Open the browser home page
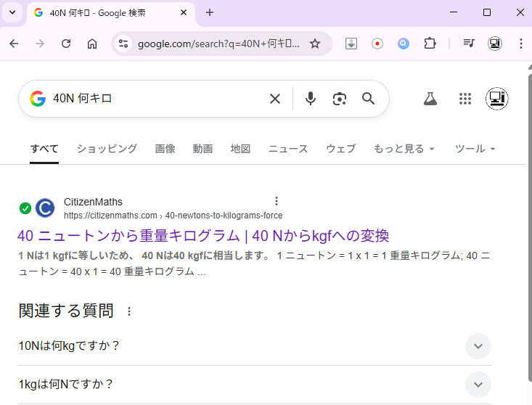532x405 pixels. click(x=92, y=44)
